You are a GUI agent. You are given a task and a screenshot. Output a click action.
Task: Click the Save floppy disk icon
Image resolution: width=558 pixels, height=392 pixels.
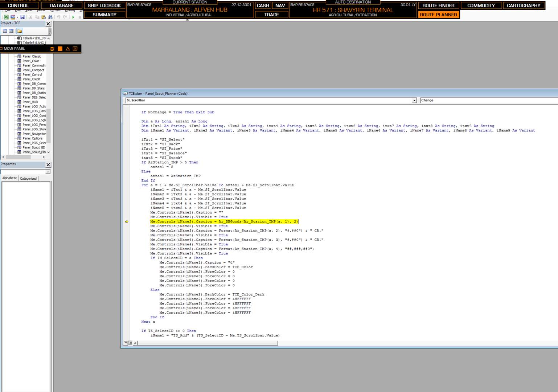[x=22, y=17]
